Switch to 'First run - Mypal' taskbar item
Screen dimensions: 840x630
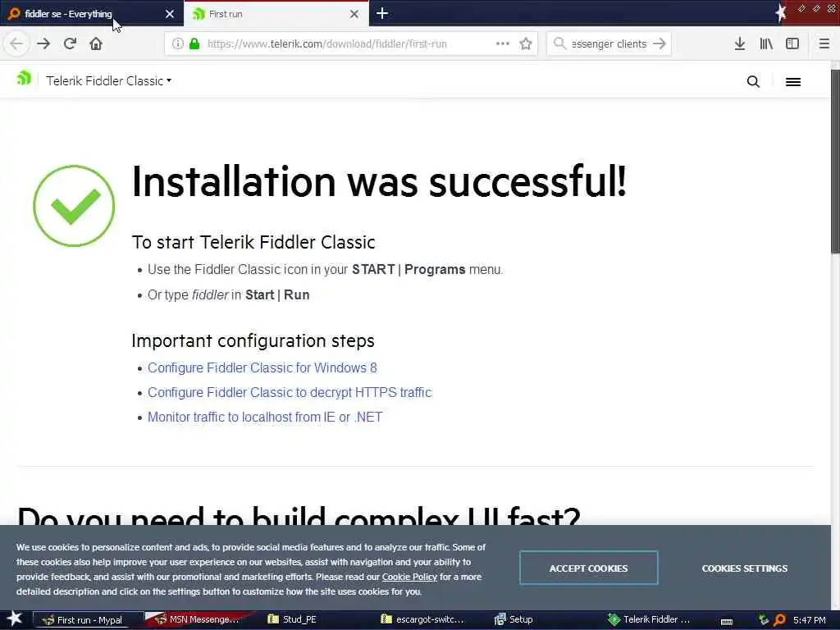[89, 620]
